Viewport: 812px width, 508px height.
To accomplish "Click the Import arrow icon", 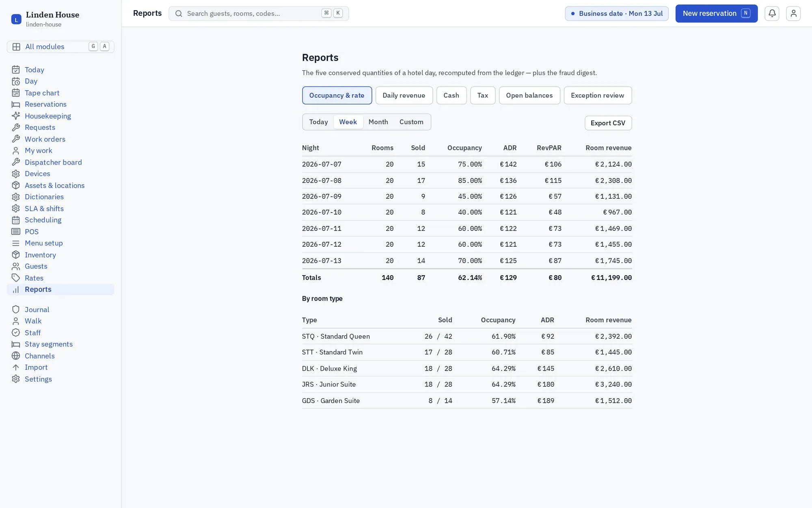I will coord(16,368).
